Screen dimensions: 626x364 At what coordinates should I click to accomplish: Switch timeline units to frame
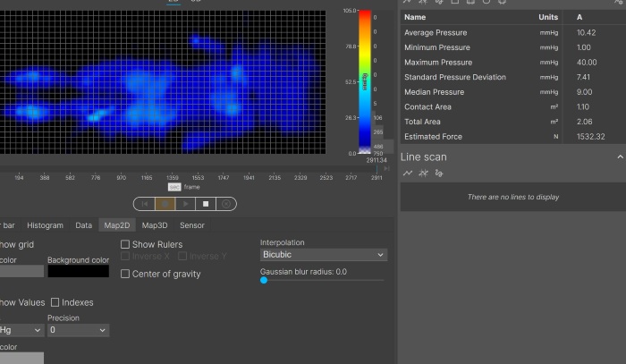click(191, 187)
